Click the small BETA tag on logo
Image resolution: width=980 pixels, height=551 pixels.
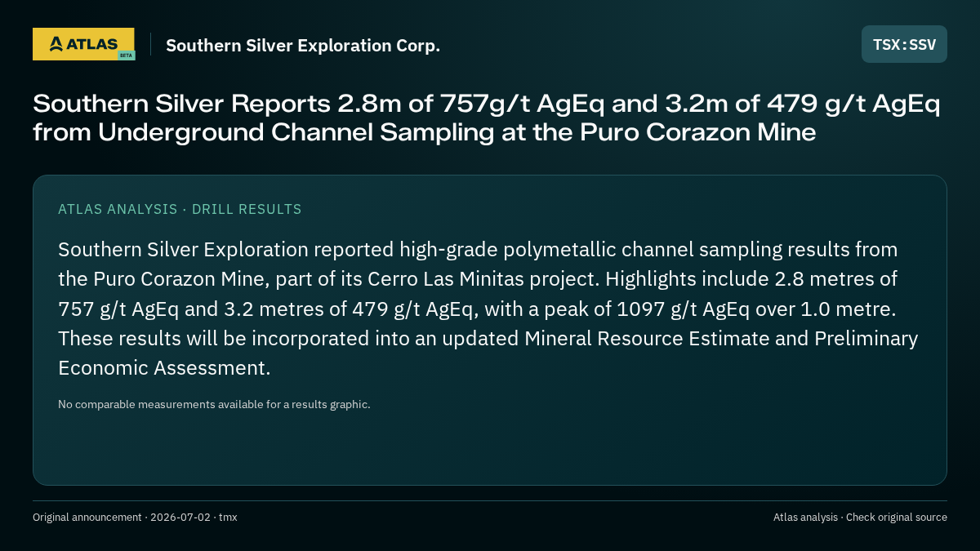[126, 55]
